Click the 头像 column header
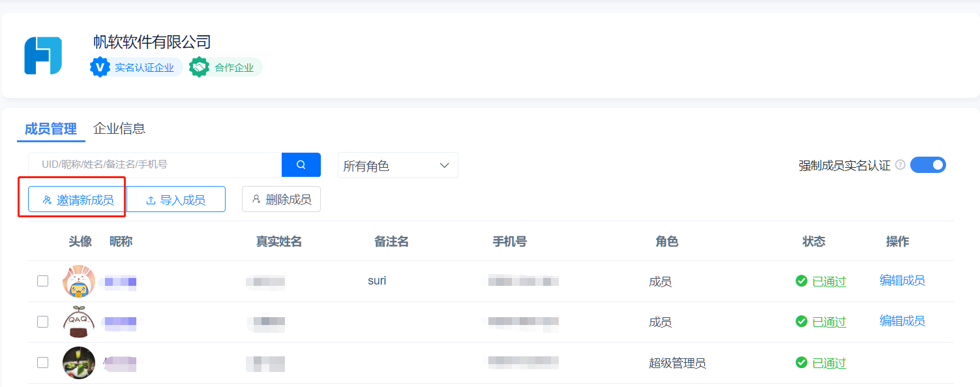The height and width of the screenshot is (387, 980). (80, 241)
